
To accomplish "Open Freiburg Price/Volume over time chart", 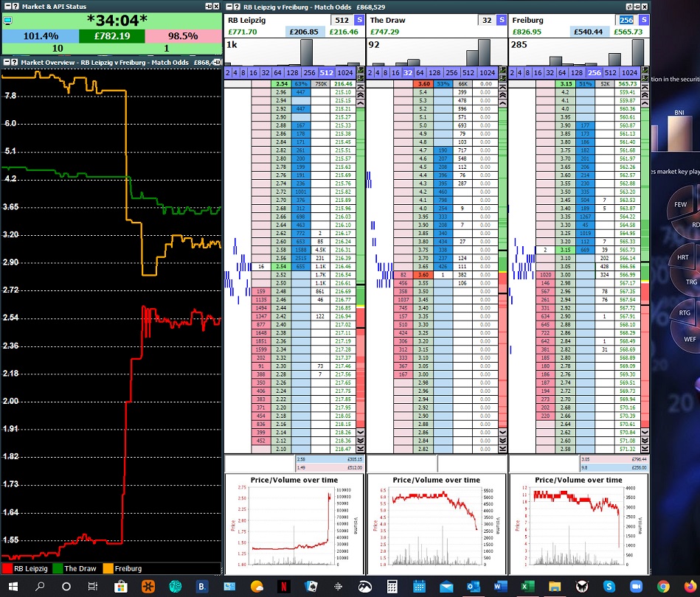I will coord(578,524).
